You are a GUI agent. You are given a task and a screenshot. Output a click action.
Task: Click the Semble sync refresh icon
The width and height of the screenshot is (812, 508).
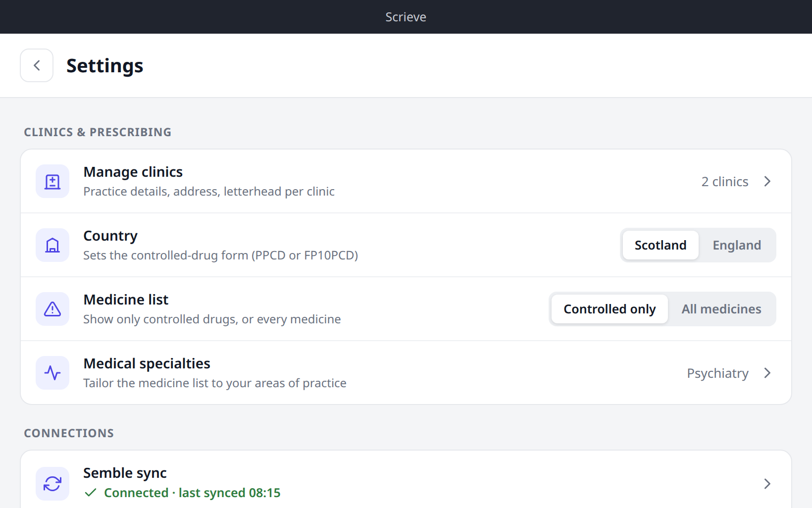coord(52,484)
